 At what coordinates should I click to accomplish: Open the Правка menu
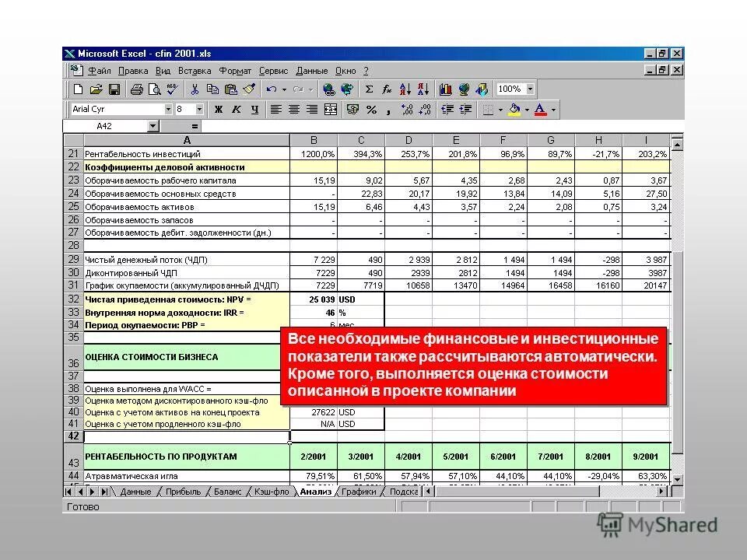click(x=133, y=71)
